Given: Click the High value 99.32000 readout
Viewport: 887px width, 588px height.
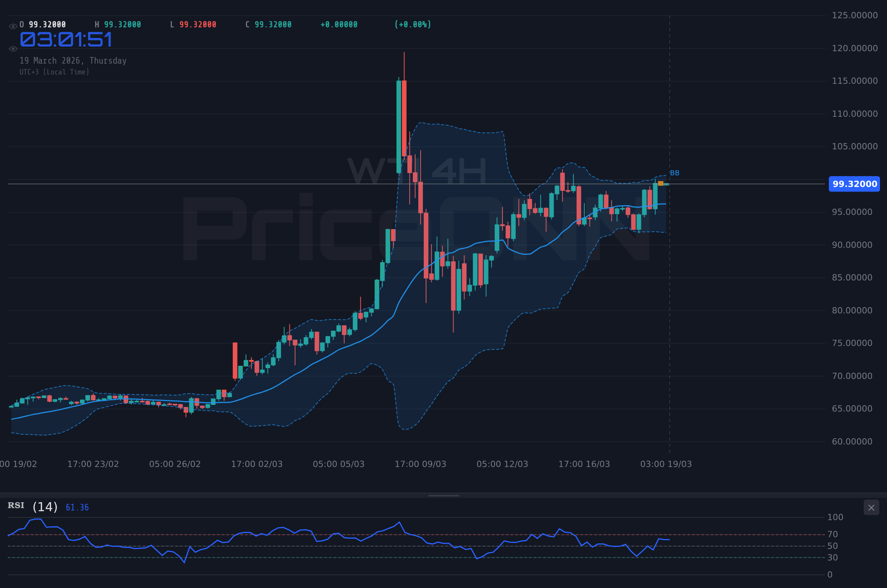Looking at the screenshot, I should pyautogui.click(x=122, y=24).
